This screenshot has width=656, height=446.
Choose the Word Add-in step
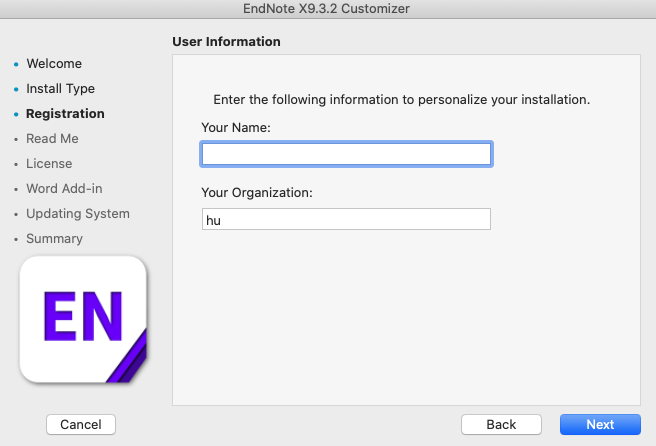(x=64, y=189)
